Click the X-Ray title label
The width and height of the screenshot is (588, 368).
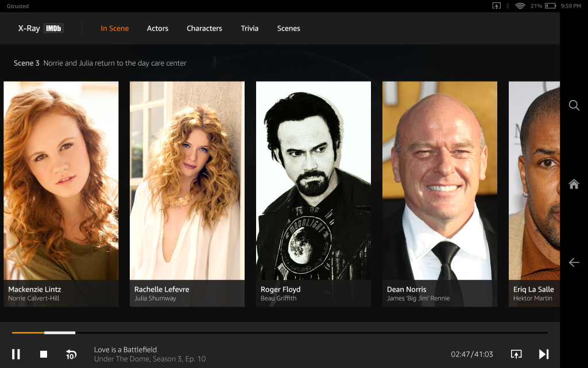pyautogui.click(x=29, y=28)
